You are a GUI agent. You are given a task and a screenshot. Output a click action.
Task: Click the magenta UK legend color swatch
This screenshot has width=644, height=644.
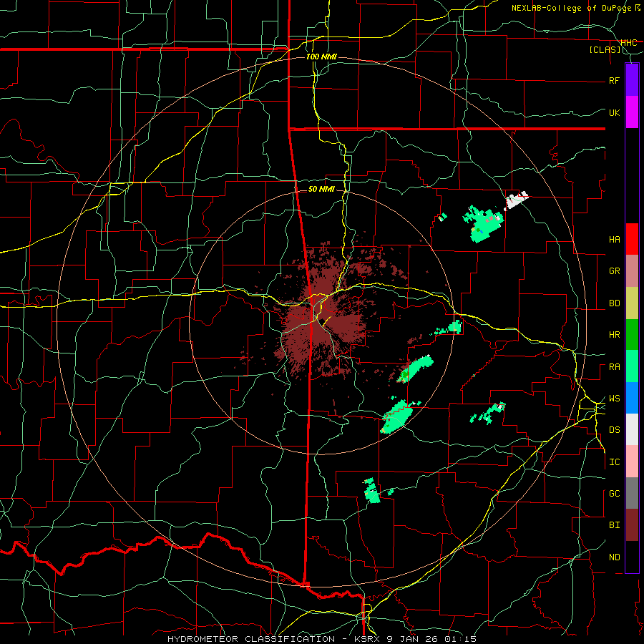pyautogui.click(x=632, y=112)
